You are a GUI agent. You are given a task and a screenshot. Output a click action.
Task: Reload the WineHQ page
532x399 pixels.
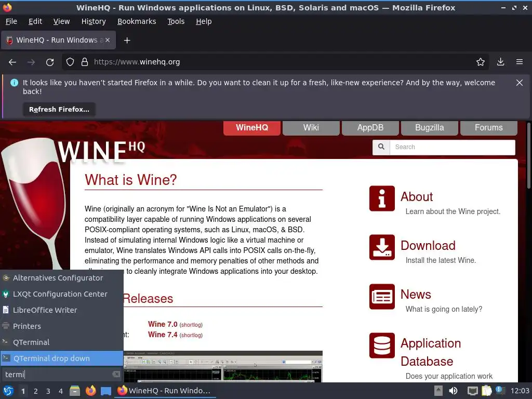tap(50, 62)
